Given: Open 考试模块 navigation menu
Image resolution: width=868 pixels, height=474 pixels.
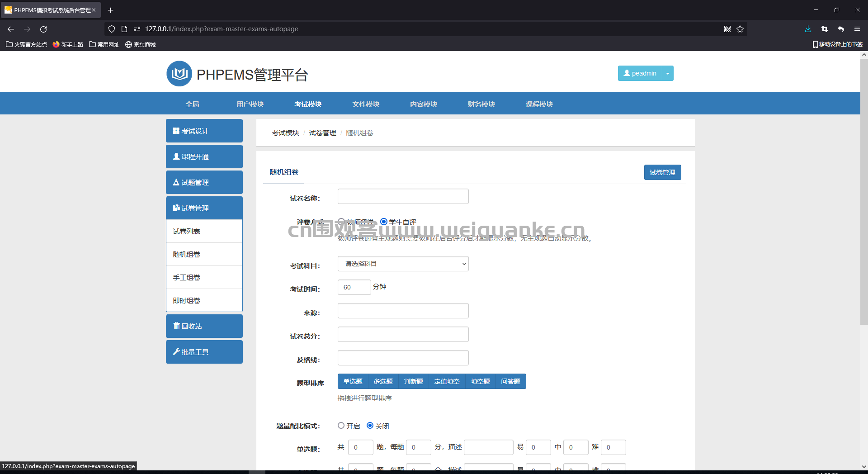Looking at the screenshot, I should click(308, 104).
